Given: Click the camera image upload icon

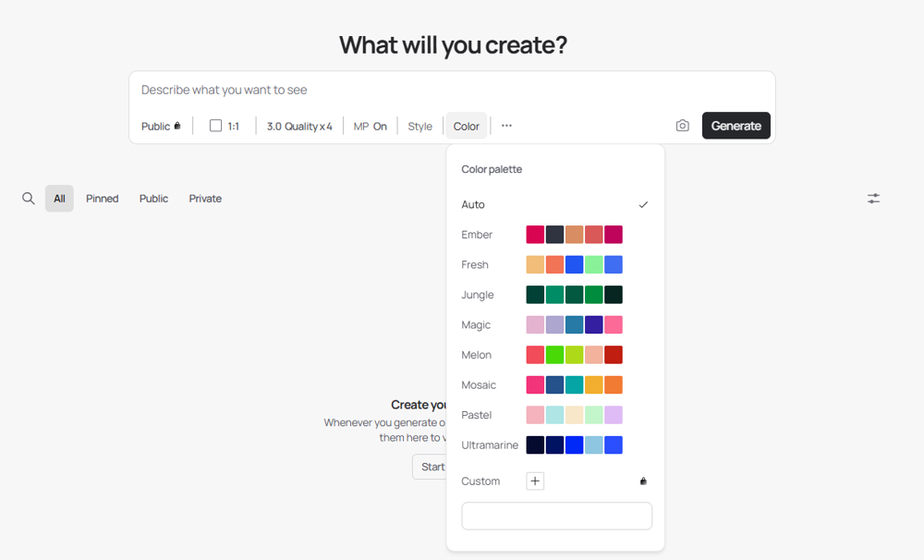Looking at the screenshot, I should coord(683,126).
